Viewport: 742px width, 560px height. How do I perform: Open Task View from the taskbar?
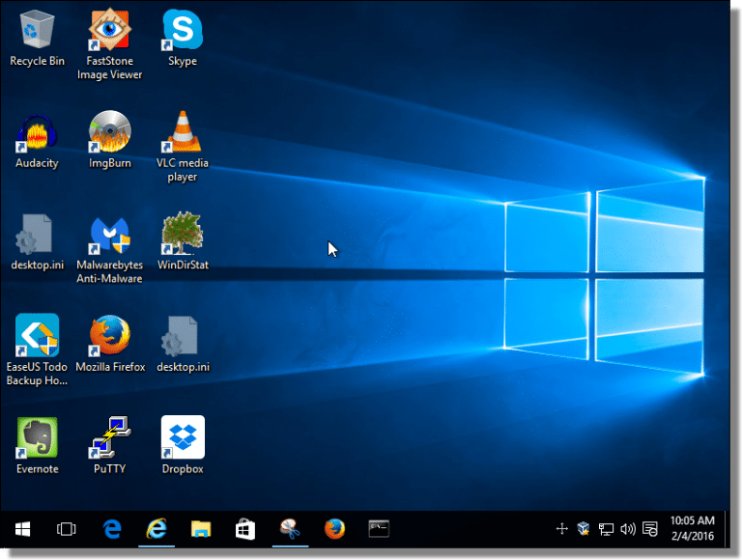click(x=67, y=529)
